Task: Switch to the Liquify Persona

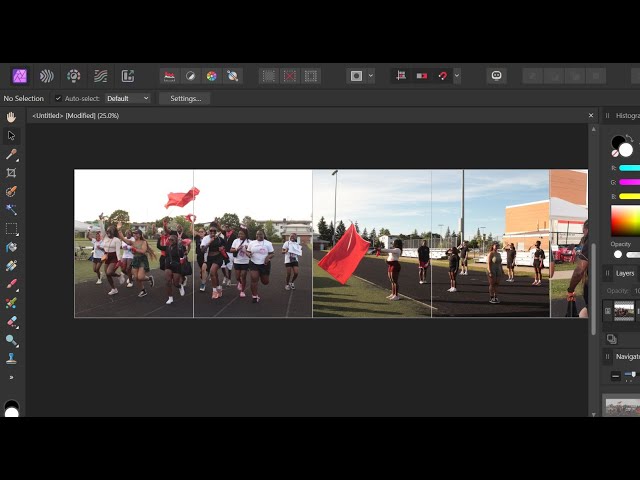Action: click(47, 76)
